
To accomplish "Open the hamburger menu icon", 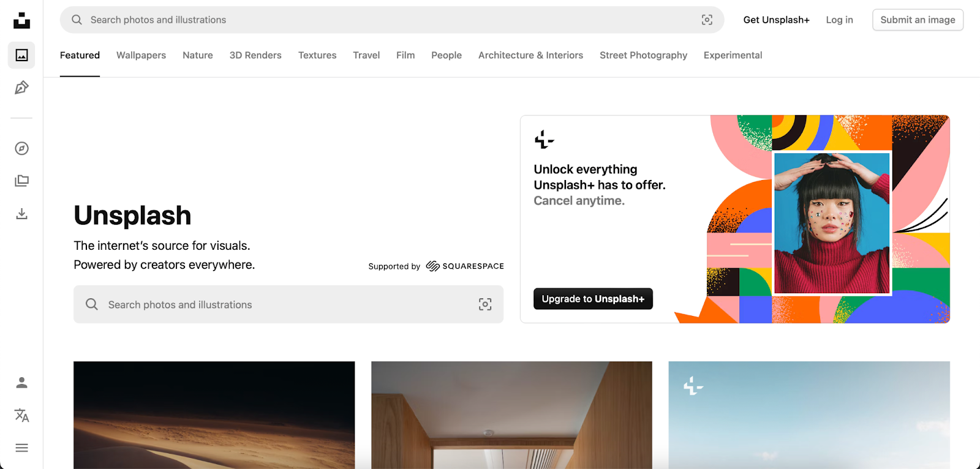I will (21, 448).
